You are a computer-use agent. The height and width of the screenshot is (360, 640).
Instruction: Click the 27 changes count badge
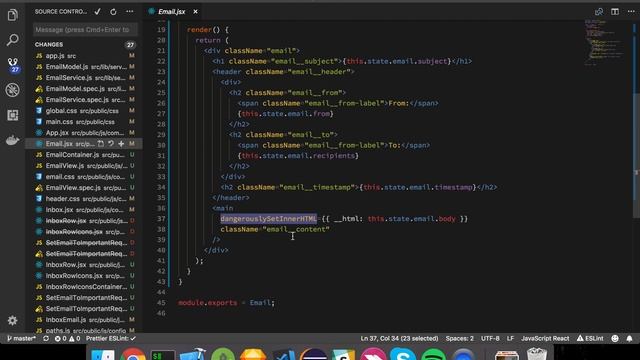coord(130,45)
